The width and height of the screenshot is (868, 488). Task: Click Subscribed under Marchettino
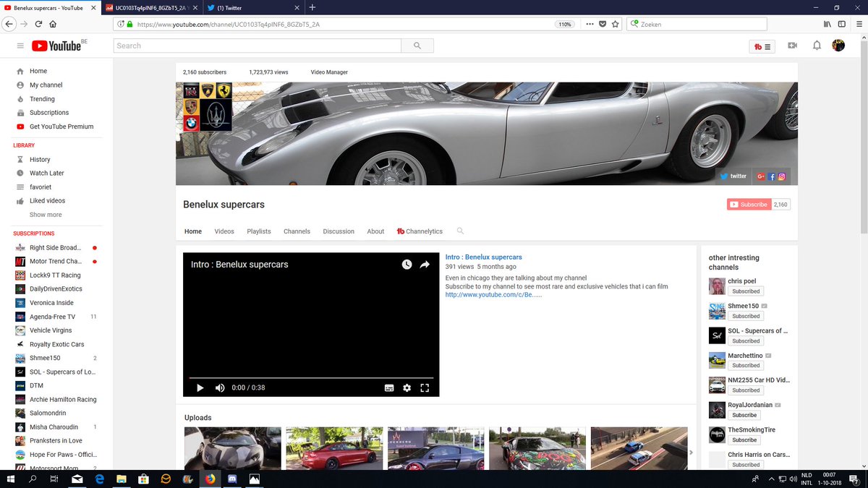point(745,365)
